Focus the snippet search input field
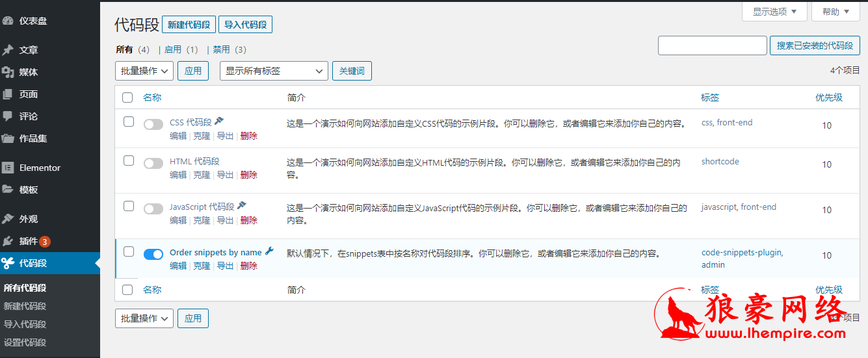 [713, 45]
